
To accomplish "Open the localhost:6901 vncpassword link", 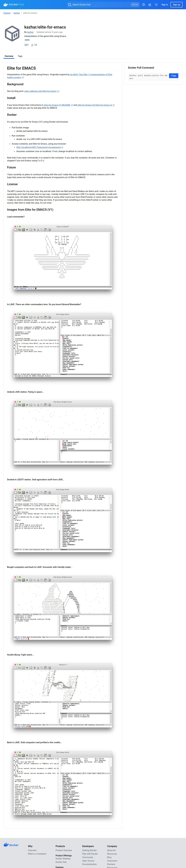I will point(39,147).
